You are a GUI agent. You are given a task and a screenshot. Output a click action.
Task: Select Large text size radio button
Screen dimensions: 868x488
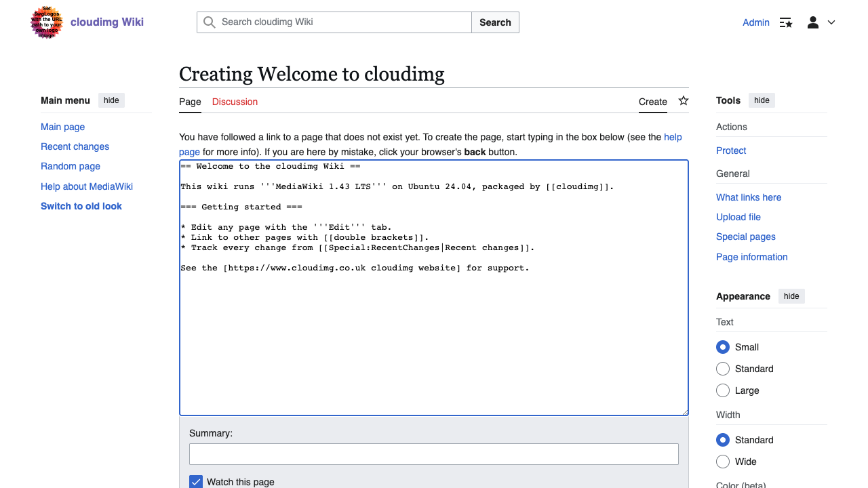pos(723,390)
